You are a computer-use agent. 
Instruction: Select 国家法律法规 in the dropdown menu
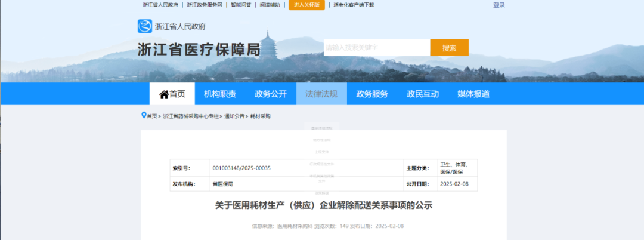tap(321, 128)
